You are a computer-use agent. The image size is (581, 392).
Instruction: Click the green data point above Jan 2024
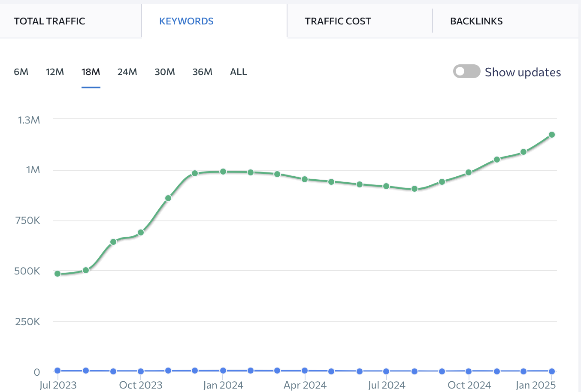pos(223,172)
